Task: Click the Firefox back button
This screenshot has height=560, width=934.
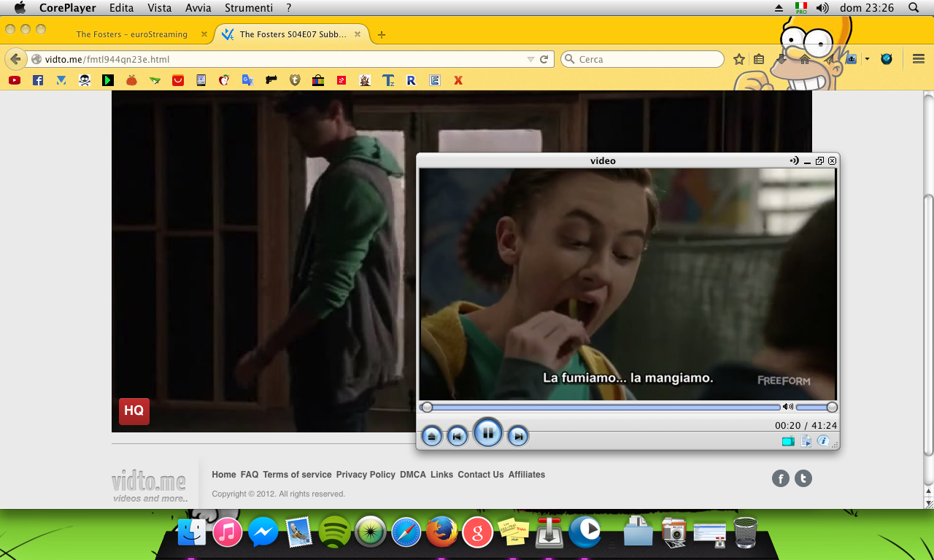Action: 15,59
